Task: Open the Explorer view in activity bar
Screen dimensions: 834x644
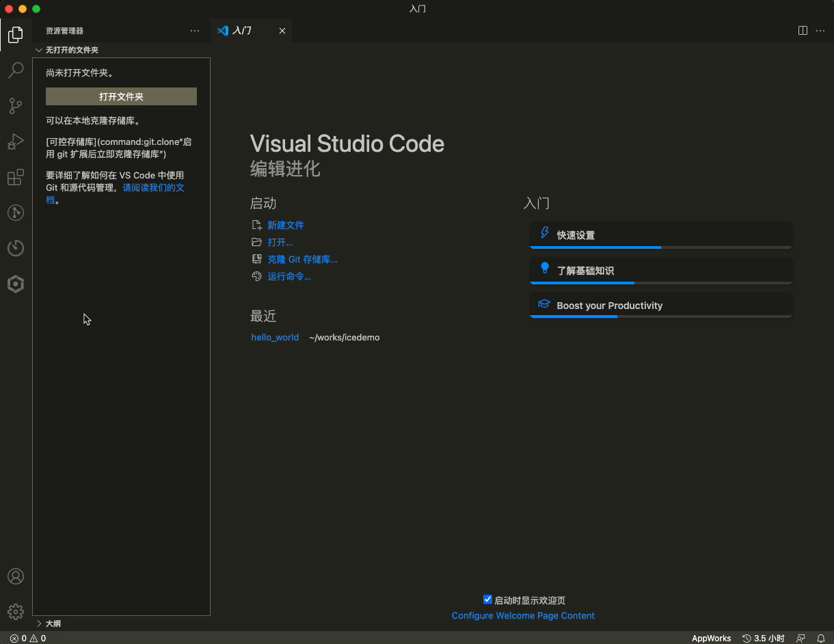Action: 16,34
